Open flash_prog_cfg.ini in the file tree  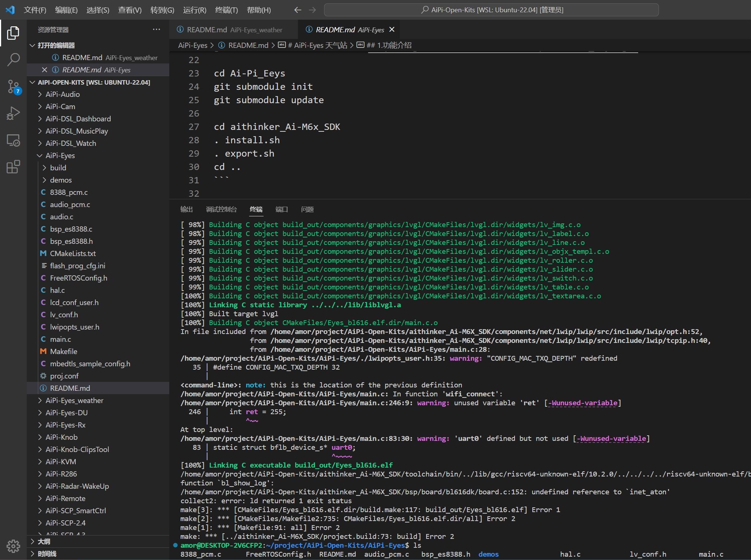(98, 266)
